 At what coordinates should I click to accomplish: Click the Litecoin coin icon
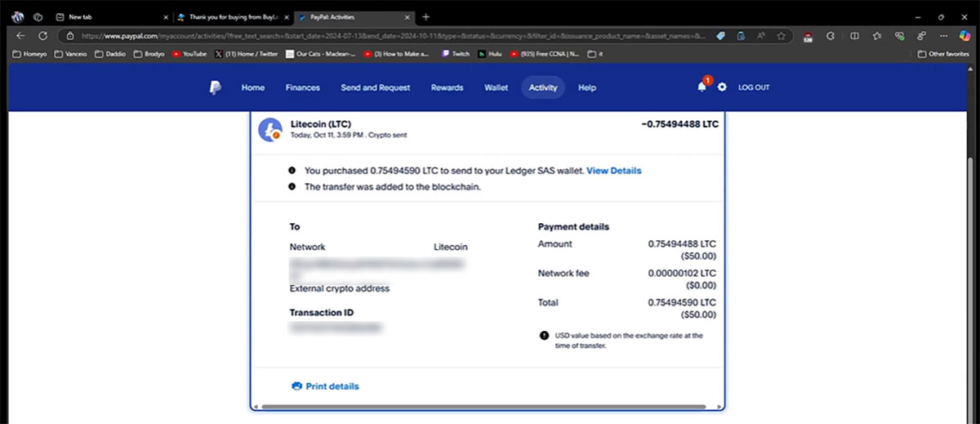click(269, 130)
